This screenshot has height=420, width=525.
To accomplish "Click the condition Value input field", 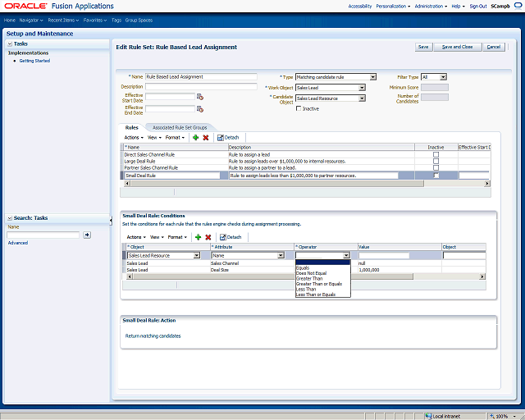I will (x=384, y=256).
